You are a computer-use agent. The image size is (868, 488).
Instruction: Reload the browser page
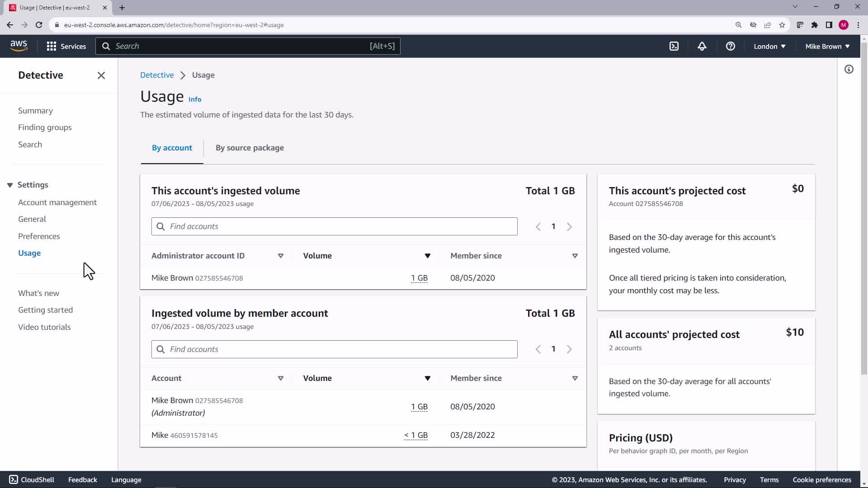[x=39, y=25]
